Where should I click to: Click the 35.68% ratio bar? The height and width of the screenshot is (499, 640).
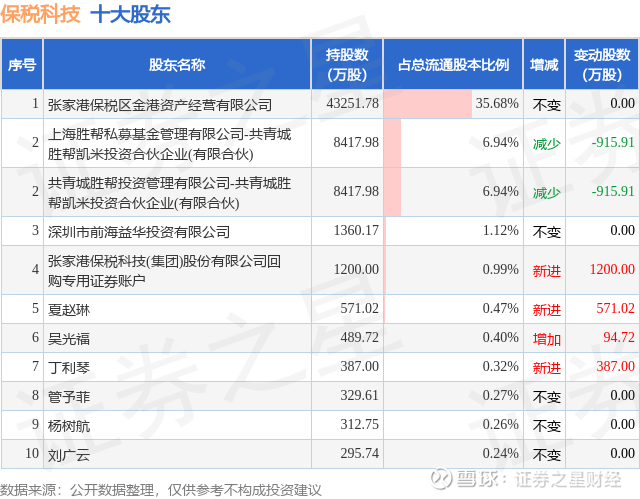point(428,104)
